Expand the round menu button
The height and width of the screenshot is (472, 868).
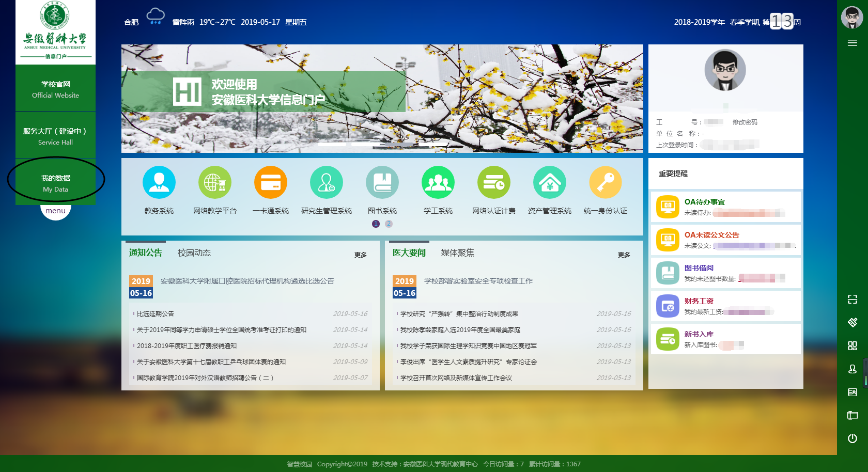point(56,211)
